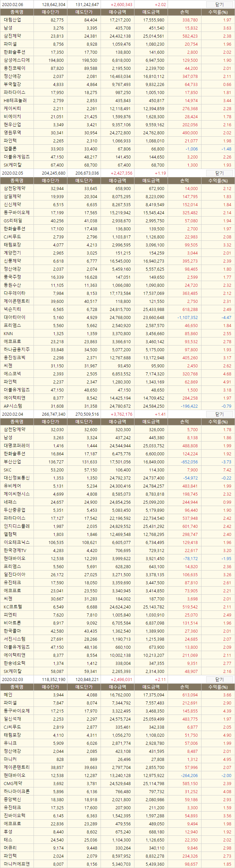The image size is (235, 868).
Task: Click the 중앙백신 stock name
Action: click(12, 800)
